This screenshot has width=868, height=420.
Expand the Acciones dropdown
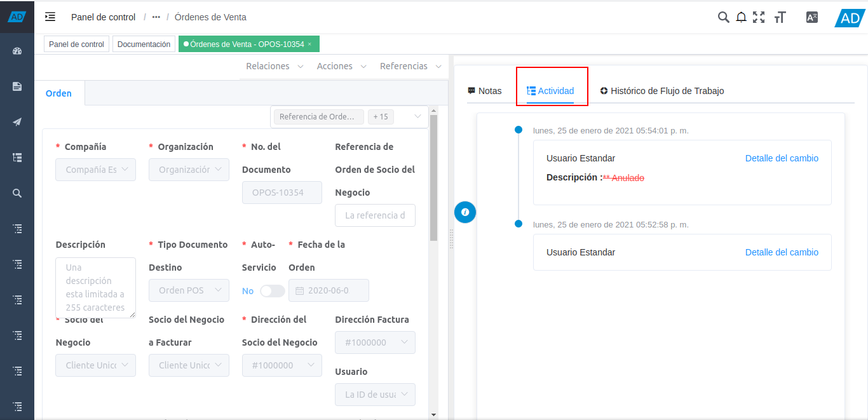pos(342,66)
